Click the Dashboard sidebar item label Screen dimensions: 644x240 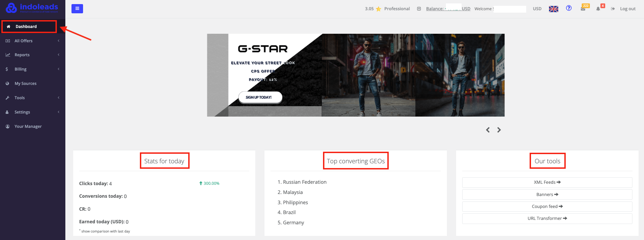(x=26, y=27)
